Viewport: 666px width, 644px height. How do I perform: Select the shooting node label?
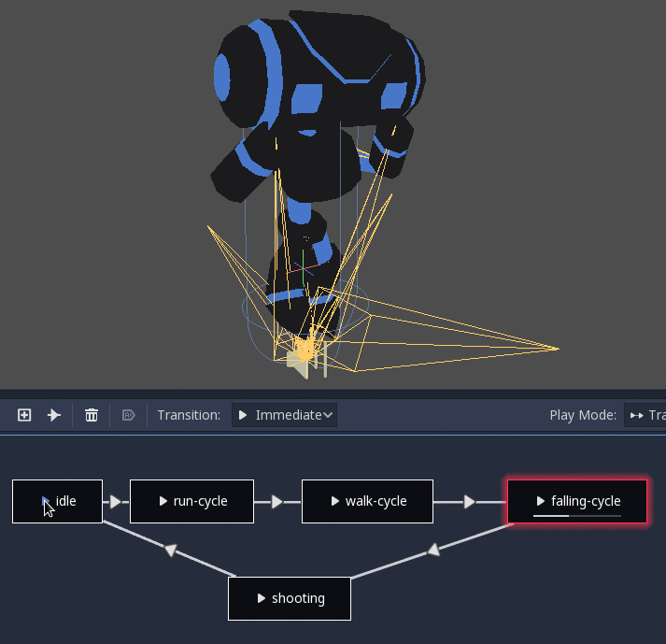coord(298,598)
